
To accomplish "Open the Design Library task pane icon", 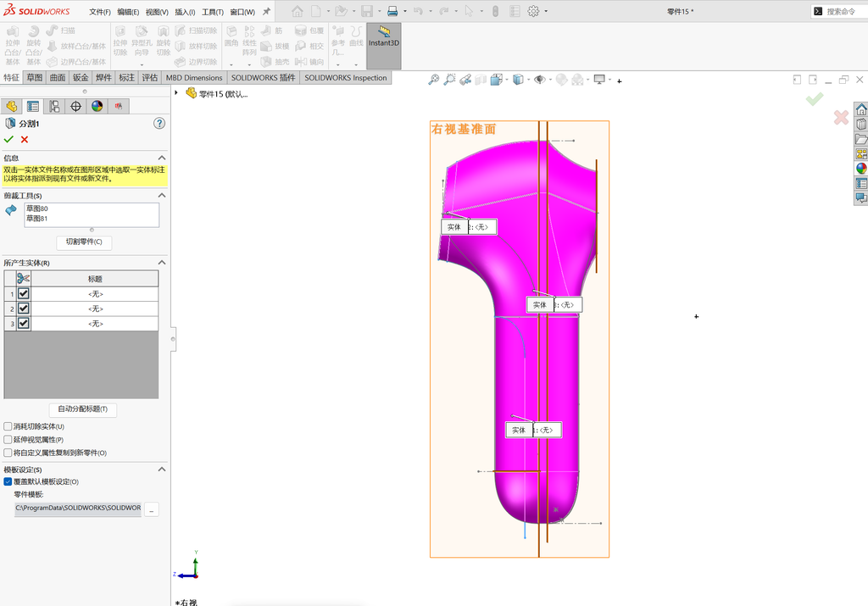I will [861, 124].
